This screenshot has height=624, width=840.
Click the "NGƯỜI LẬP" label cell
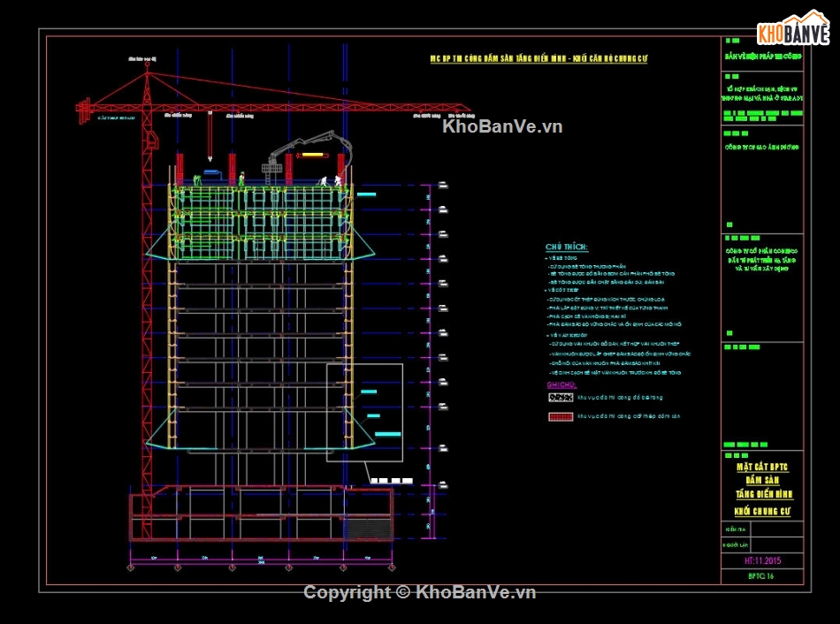[736, 544]
